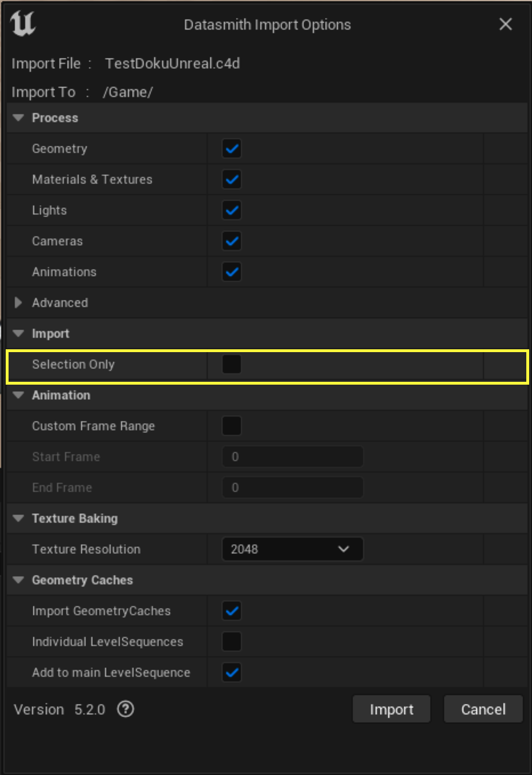Enable Individual LevelSequences
Viewport: 532px width, 775px height.
pyautogui.click(x=231, y=641)
